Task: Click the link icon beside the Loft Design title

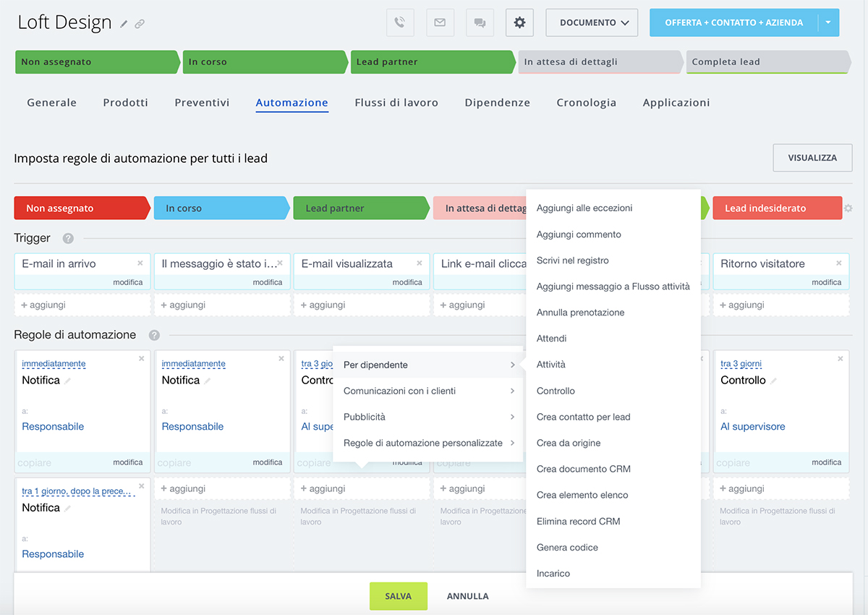Action: (x=140, y=24)
